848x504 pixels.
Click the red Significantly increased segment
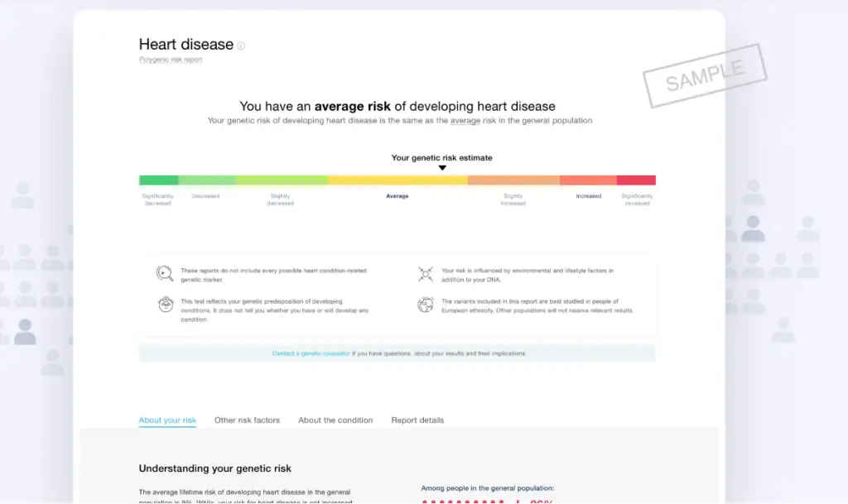pyautogui.click(x=636, y=180)
